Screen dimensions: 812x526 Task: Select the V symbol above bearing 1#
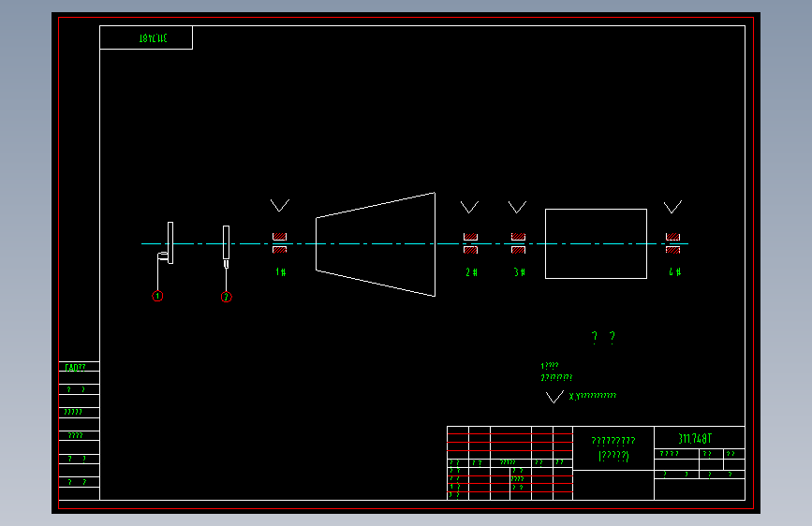[x=280, y=206]
